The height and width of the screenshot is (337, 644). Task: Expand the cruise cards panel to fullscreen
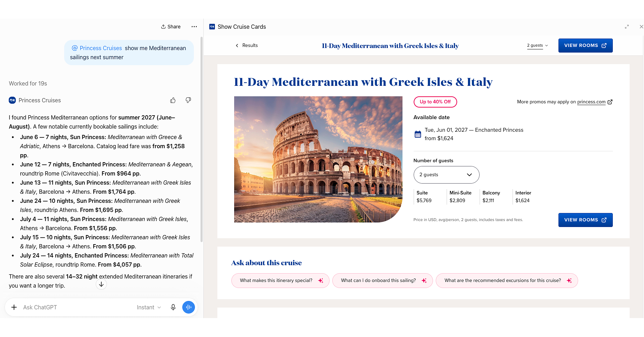click(x=627, y=27)
